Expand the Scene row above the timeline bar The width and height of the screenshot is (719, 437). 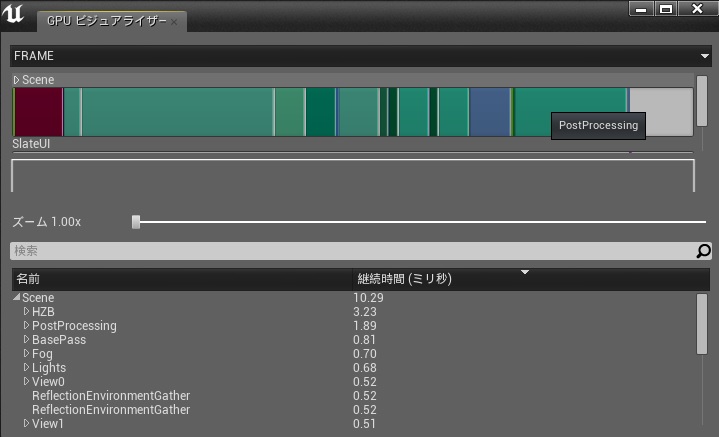[17, 80]
